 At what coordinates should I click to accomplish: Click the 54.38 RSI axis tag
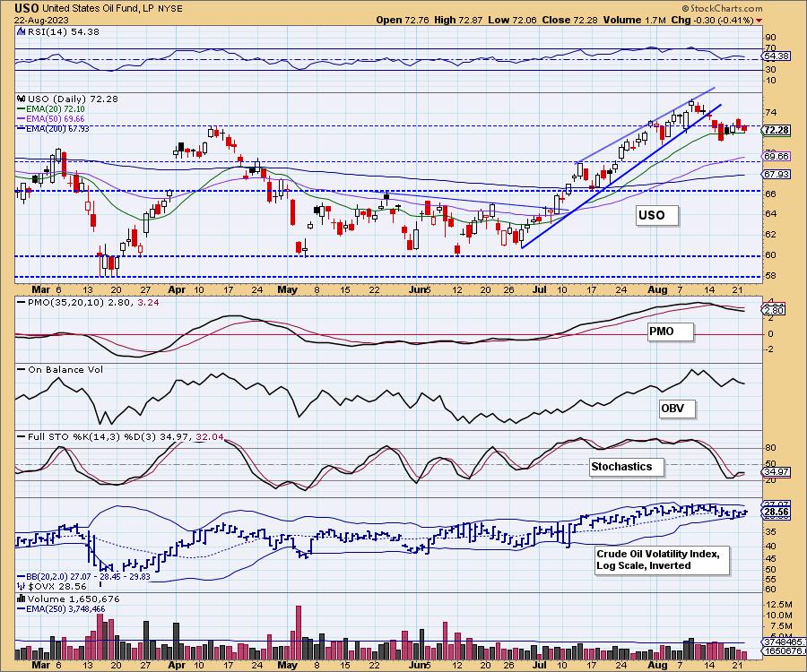point(777,56)
